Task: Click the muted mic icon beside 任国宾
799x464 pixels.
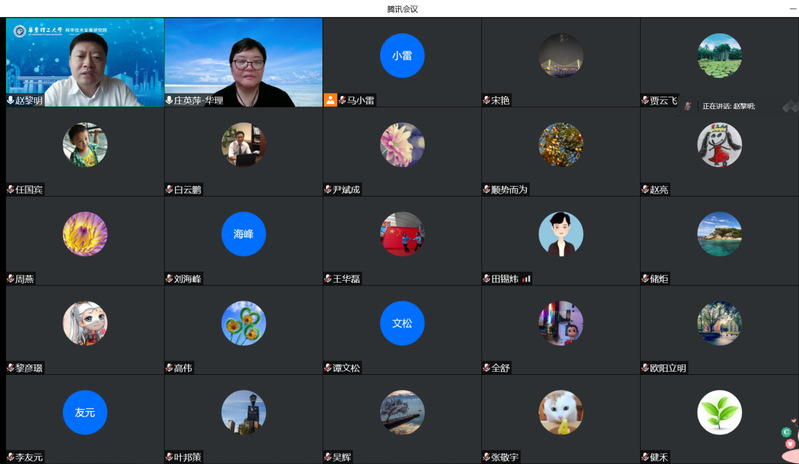Action: (10, 190)
